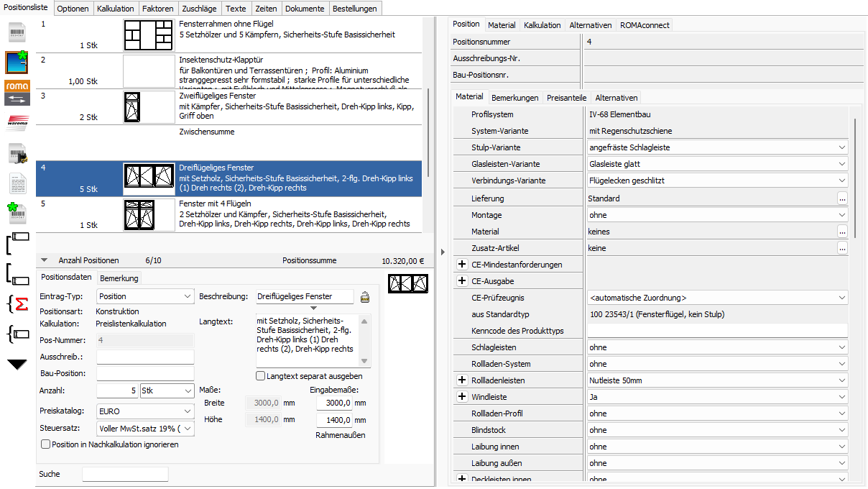Image resolution: width=868 pixels, height=489 pixels.
Task: Click Eingabemaße width field 3000,0
Action: click(x=334, y=403)
